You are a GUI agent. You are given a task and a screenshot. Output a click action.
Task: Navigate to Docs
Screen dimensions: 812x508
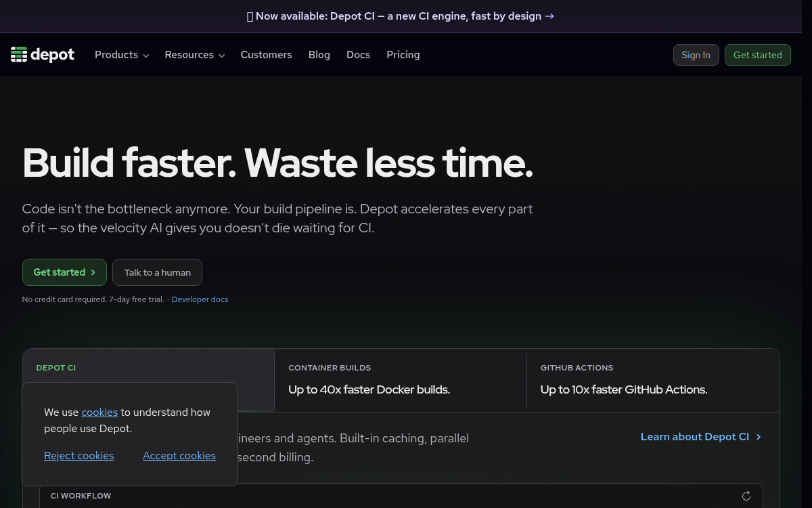pyautogui.click(x=359, y=55)
